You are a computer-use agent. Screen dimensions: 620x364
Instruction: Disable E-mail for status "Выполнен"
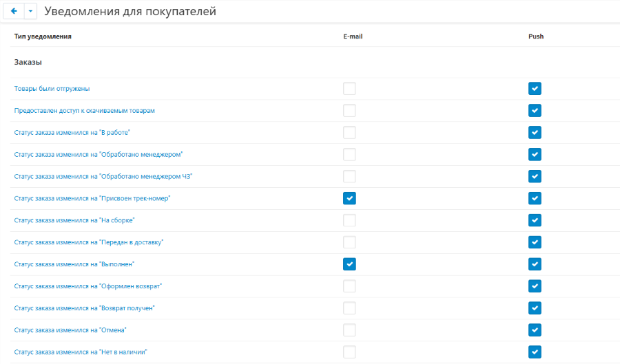click(349, 264)
